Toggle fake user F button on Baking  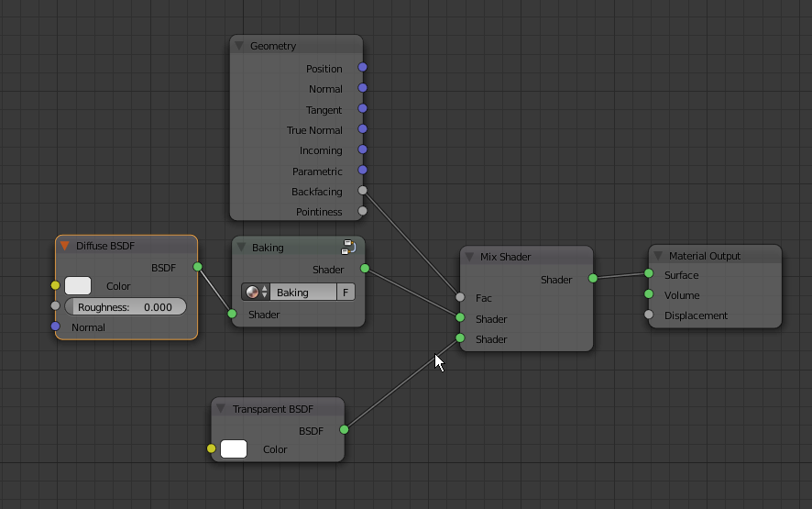pos(346,292)
